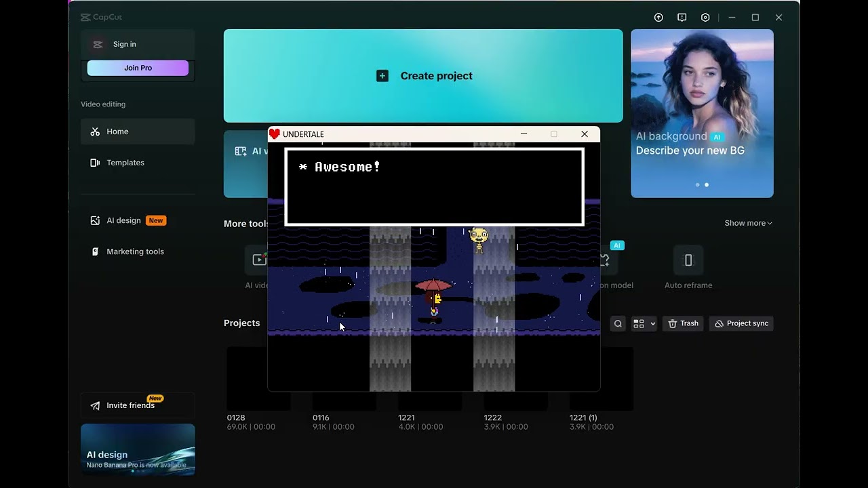The height and width of the screenshot is (488, 868).
Task: Expand Show more tools
Action: (x=748, y=223)
